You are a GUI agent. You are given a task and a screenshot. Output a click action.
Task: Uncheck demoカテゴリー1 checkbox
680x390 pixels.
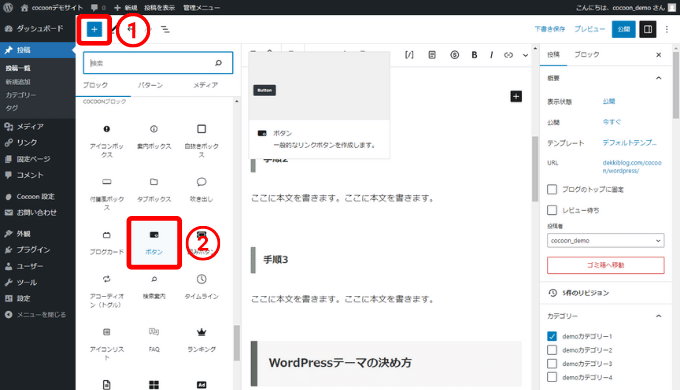click(x=552, y=336)
